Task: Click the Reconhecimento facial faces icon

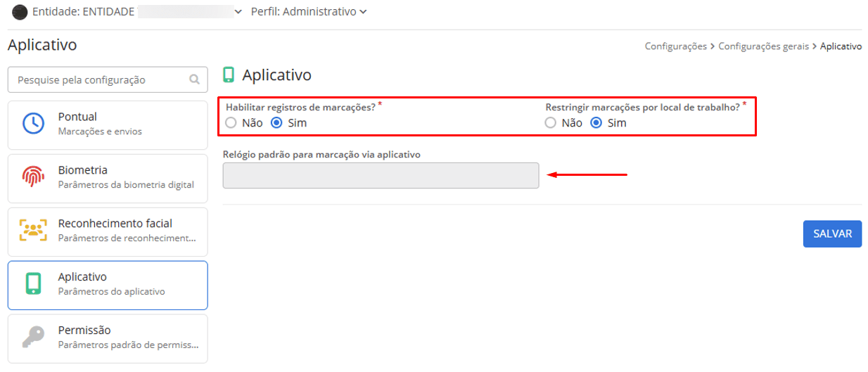Action: tap(32, 230)
